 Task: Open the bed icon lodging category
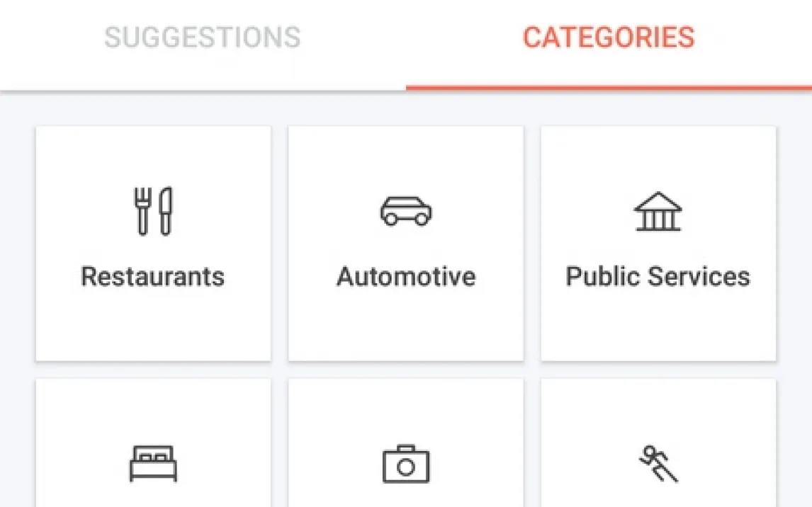coord(153,463)
